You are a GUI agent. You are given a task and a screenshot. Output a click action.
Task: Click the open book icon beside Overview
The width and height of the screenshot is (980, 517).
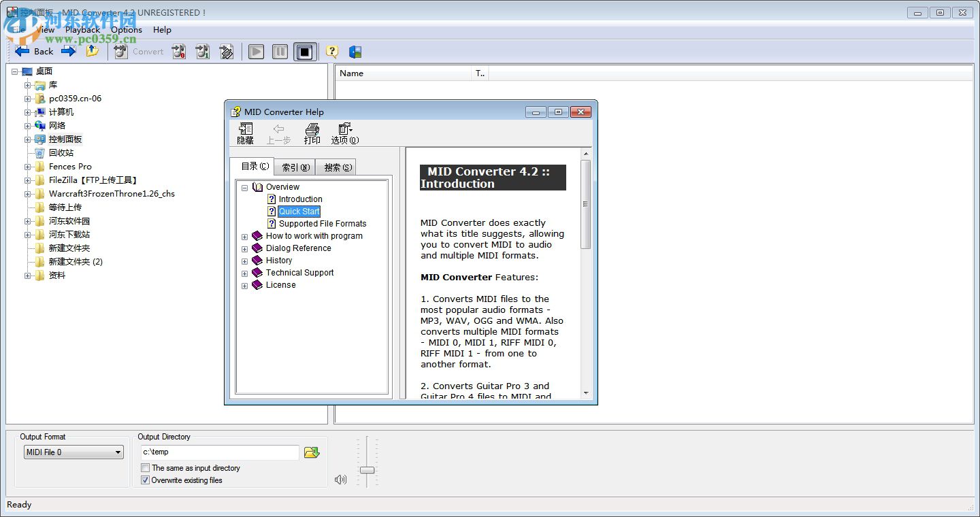257,187
